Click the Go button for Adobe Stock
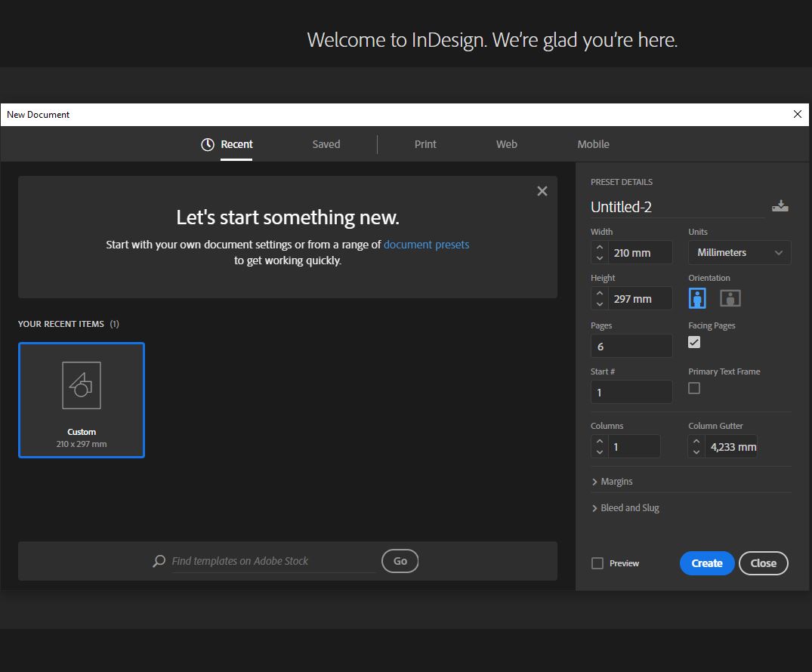Viewport: 812px width, 672px height. [x=400, y=561]
